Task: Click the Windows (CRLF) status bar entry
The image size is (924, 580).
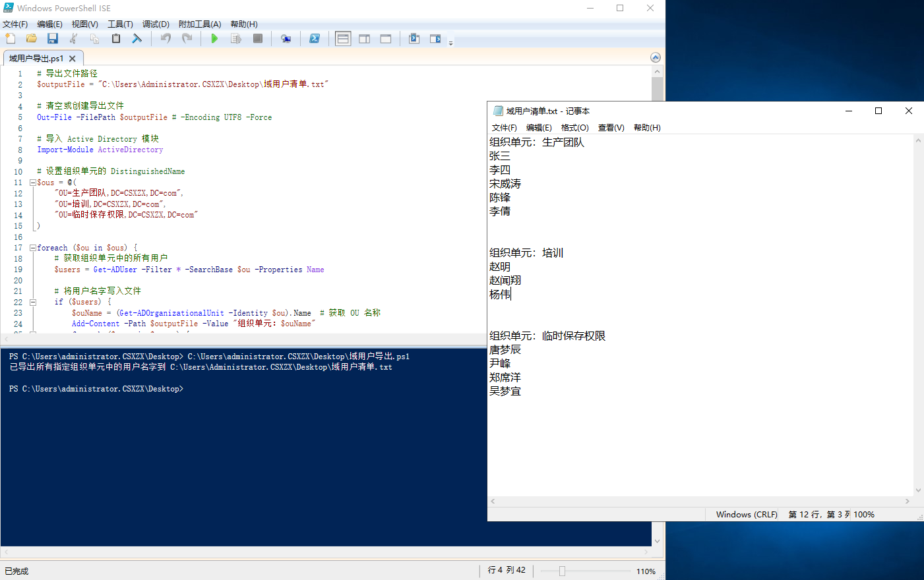Action: tap(747, 515)
